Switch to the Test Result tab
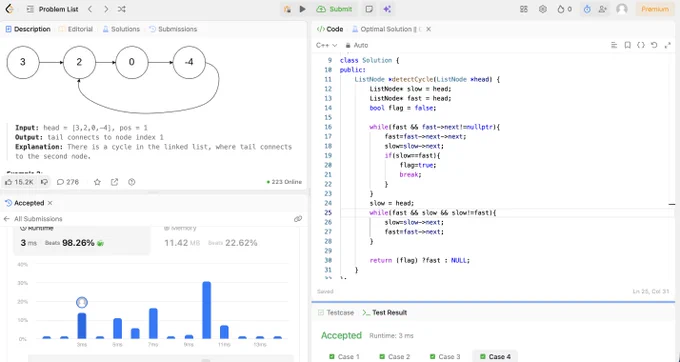Viewport: 680px width, 362px height. click(385, 313)
